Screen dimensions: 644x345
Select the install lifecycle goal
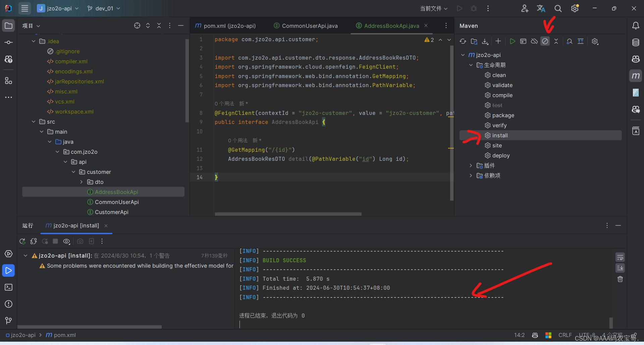[x=540, y=135]
